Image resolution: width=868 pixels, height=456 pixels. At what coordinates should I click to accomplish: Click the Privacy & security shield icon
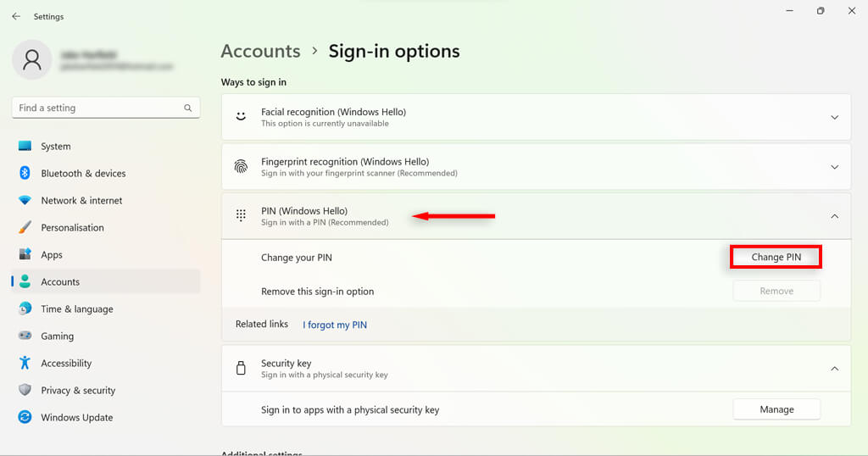pos(25,390)
